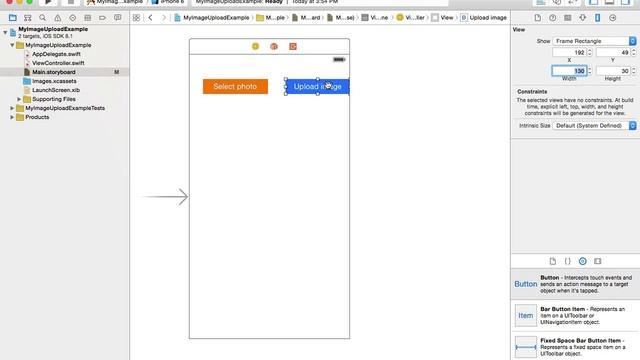Image resolution: width=640 pixels, height=360 pixels.
Task: Show the Media library
Action: (x=598, y=261)
